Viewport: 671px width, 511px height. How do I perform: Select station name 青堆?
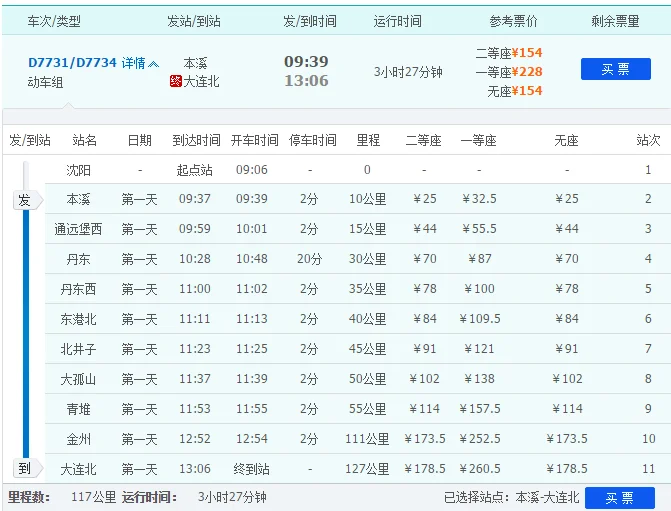point(78,409)
